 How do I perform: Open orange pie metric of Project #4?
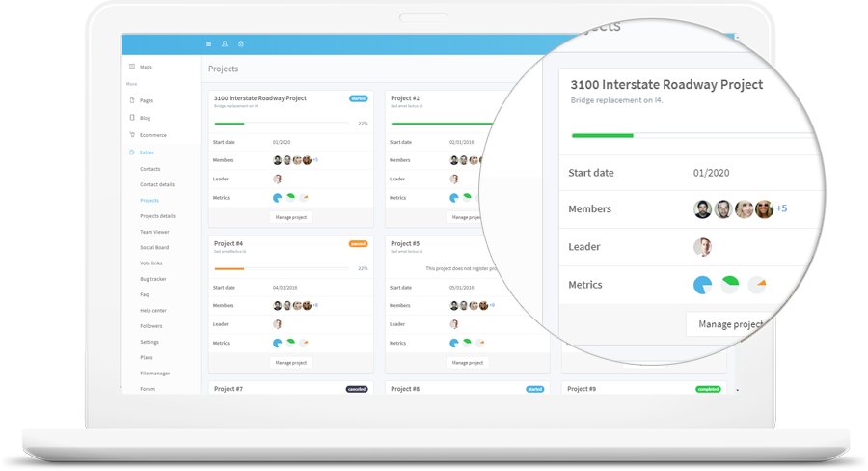[304, 343]
